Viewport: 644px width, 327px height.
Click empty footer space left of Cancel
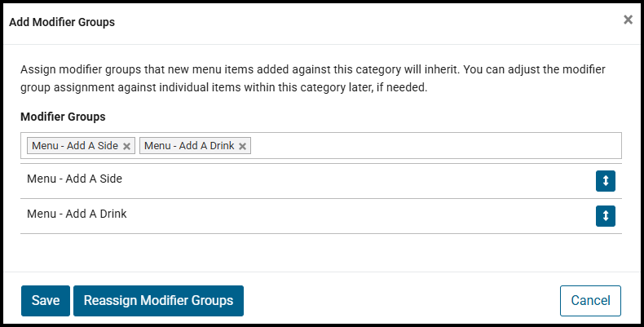(399, 300)
